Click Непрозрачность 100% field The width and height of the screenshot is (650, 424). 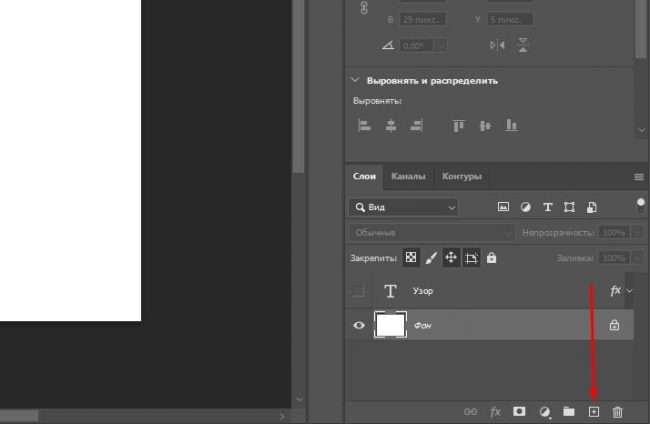(614, 233)
